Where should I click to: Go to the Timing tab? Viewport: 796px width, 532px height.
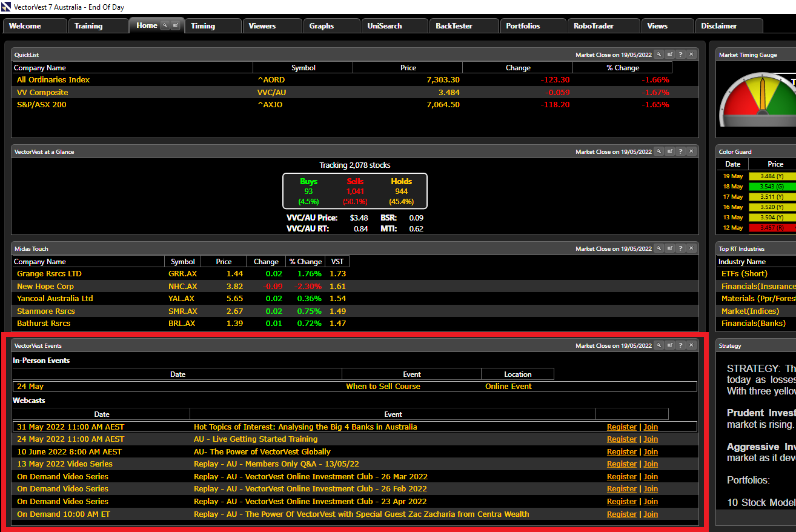(x=213, y=26)
